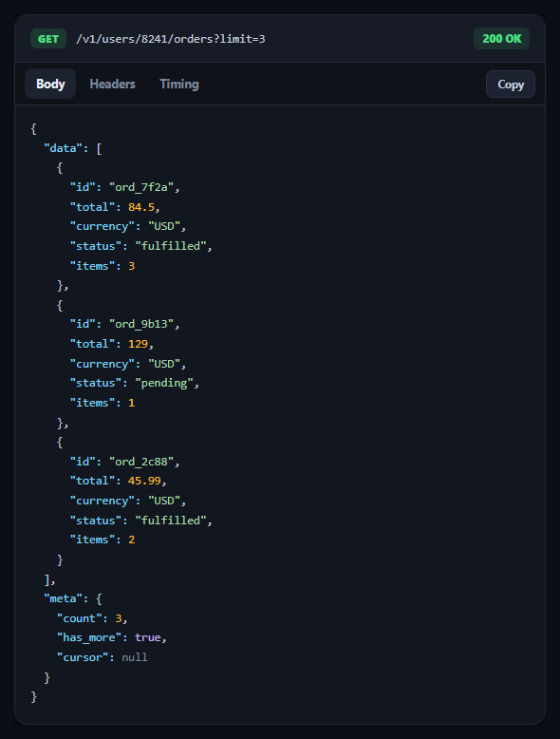This screenshot has height=739, width=560.
Task: Select the total value 129
Action: pyautogui.click(x=138, y=344)
